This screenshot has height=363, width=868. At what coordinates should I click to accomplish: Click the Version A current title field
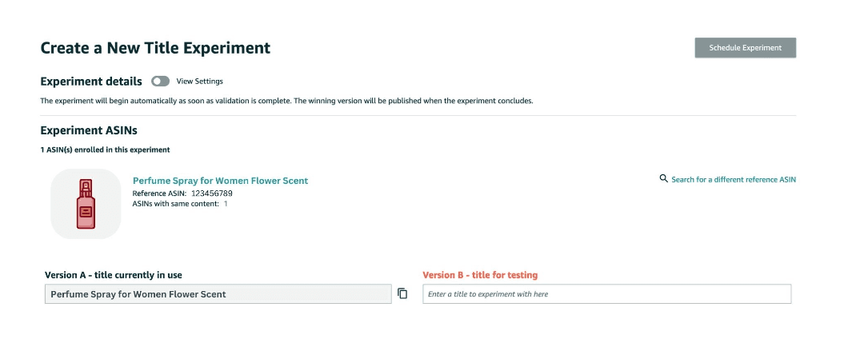click(218, 294)
